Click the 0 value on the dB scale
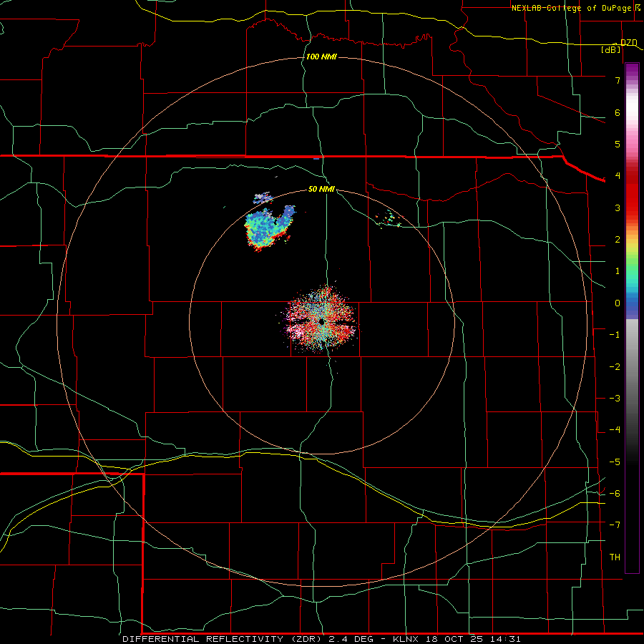The height and width of the screenshot is (644, 644). 618,303
